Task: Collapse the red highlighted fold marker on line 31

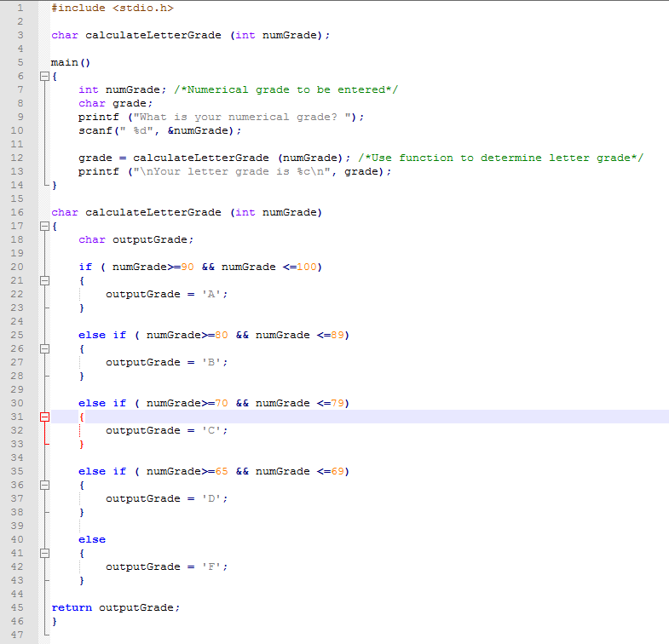Action: click(44, 417)
